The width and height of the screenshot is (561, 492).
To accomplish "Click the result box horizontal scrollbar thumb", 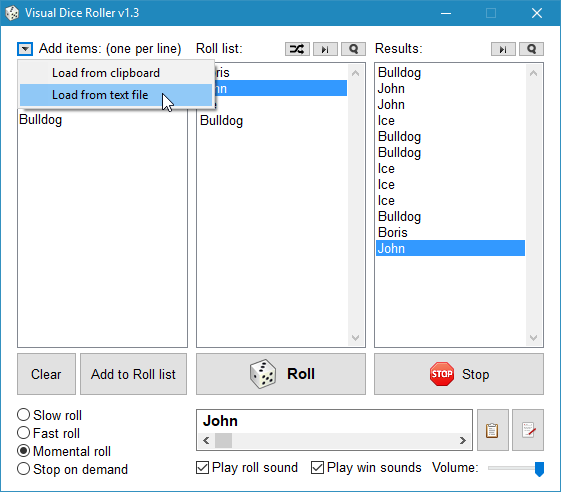I will tap(223, 440).
